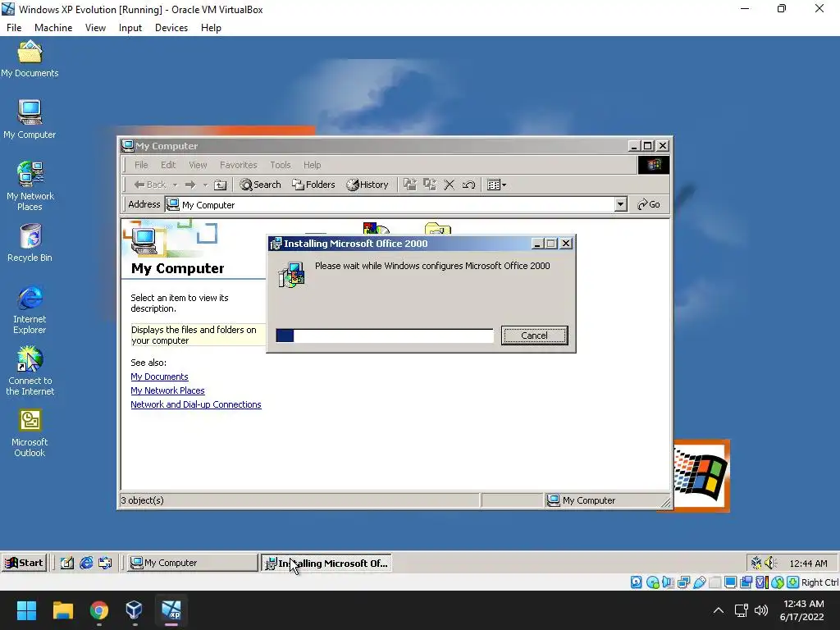Launch Outlook Express from quick launch
The image size is (840, 630).
pyautogui.click(x=105, y=563)
